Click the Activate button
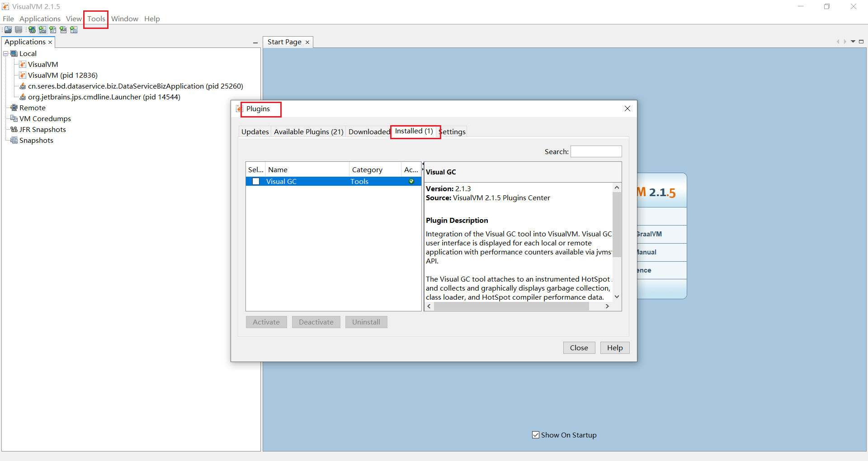Image resolution: width=868 pixels, height=461 pixels. tap(266, 322)
